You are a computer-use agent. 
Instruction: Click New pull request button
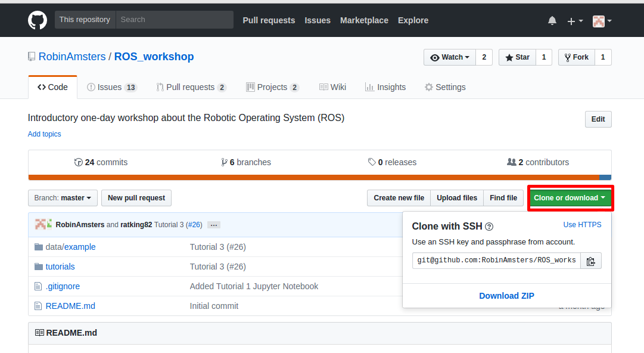click(136, 198)
